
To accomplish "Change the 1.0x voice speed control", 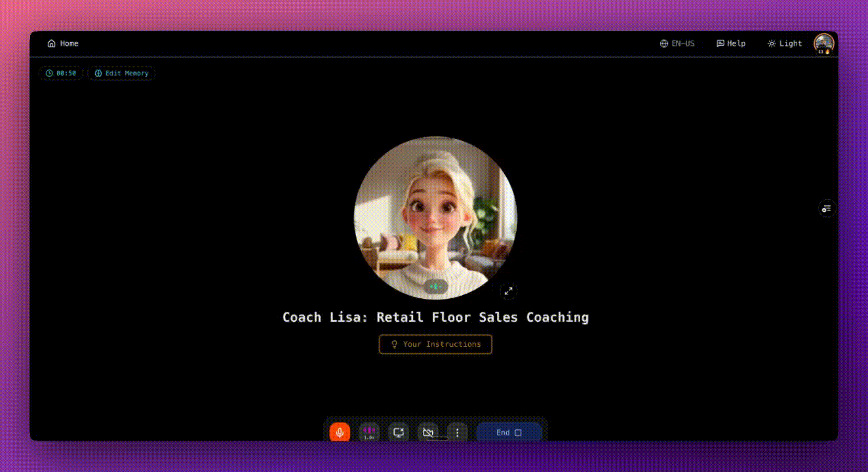I will 369,433.
